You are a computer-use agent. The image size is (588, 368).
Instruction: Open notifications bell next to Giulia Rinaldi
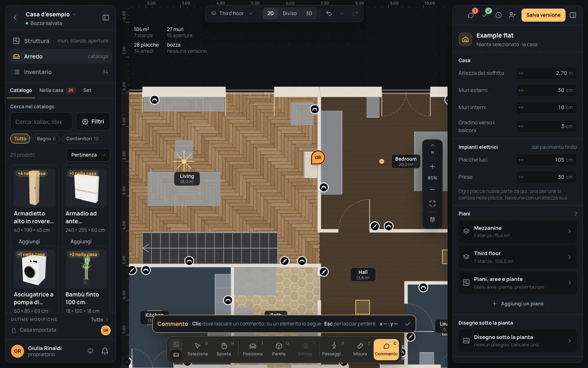(x=105, y=351)
